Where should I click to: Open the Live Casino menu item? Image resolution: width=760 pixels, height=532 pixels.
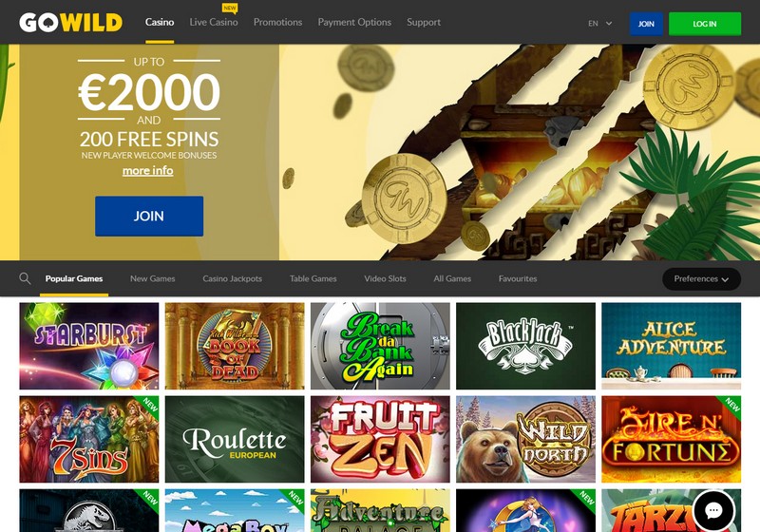coord(214,22)
